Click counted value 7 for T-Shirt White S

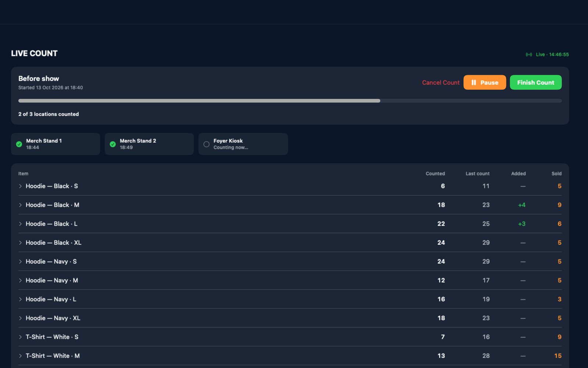pyautogui.click(x=443, y=337)
